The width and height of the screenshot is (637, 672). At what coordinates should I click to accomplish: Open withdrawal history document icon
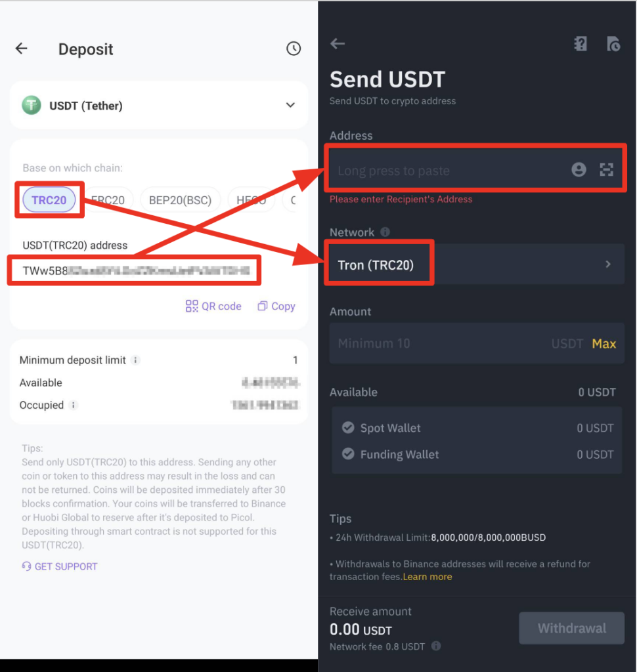(613, 44)
